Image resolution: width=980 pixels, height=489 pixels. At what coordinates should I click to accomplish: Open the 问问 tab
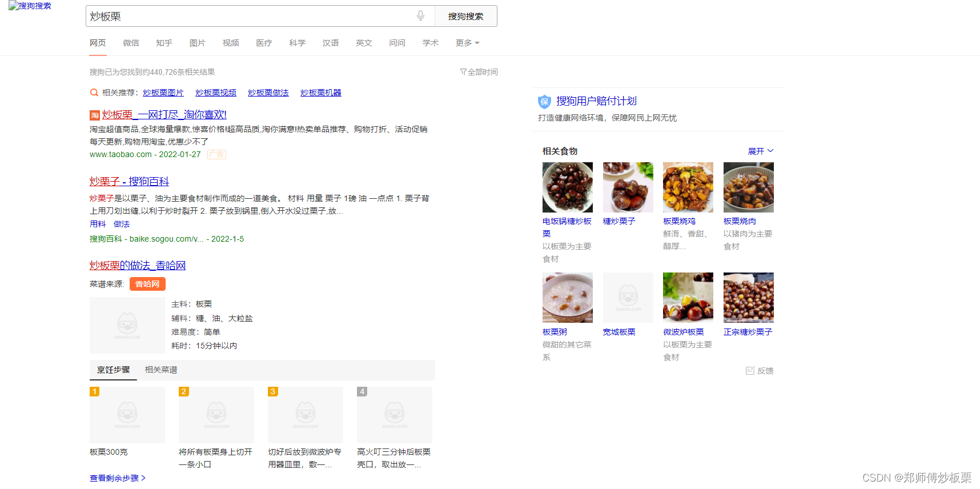tap(397, 43)
